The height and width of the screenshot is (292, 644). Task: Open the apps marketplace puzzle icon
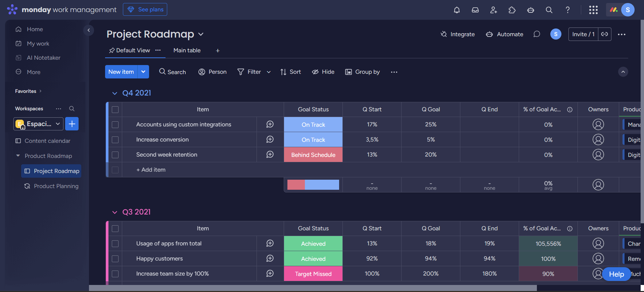(512, 10)
